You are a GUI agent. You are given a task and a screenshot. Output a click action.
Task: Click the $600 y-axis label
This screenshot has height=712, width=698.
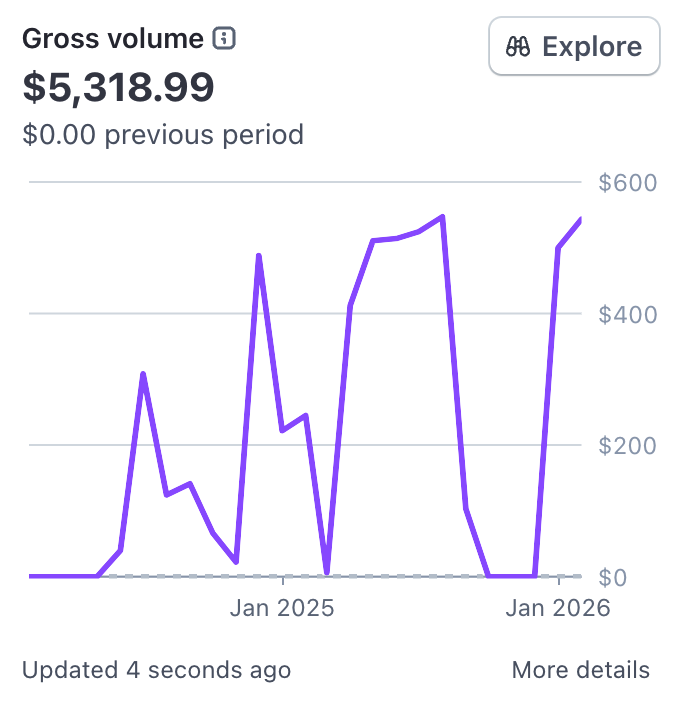[627, 183]
